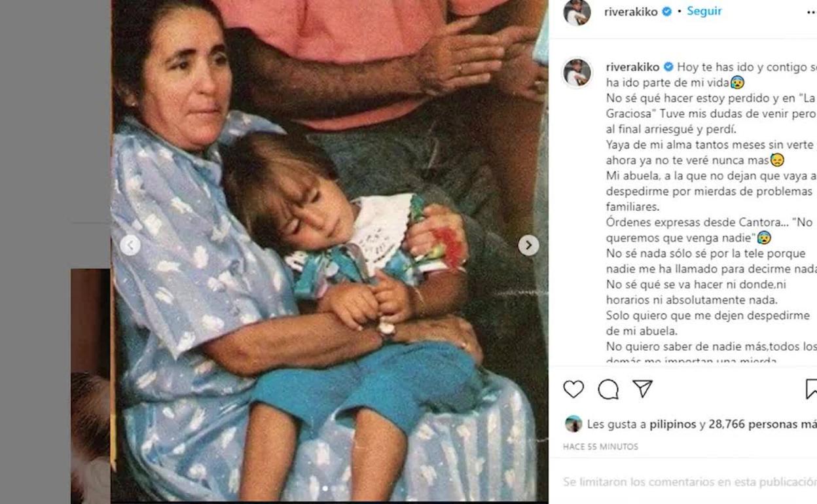Open riverakiko profile picture in header
The width and height of the screenshot is (817, 504).
coord(577,12)
